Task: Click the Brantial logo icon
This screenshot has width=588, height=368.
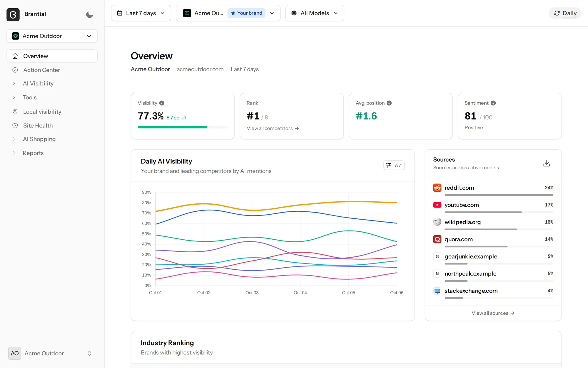Action: [x=13, y=14]
